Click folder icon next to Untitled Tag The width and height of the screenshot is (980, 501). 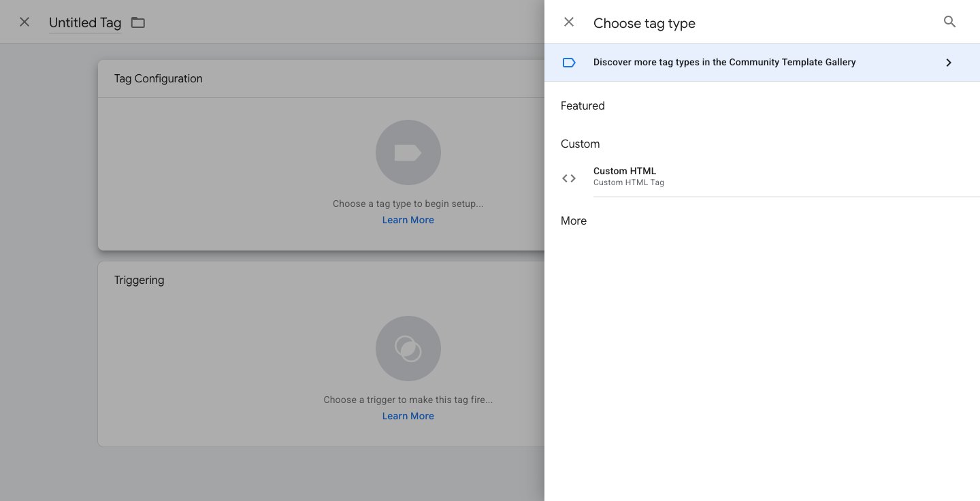point(138,22)
